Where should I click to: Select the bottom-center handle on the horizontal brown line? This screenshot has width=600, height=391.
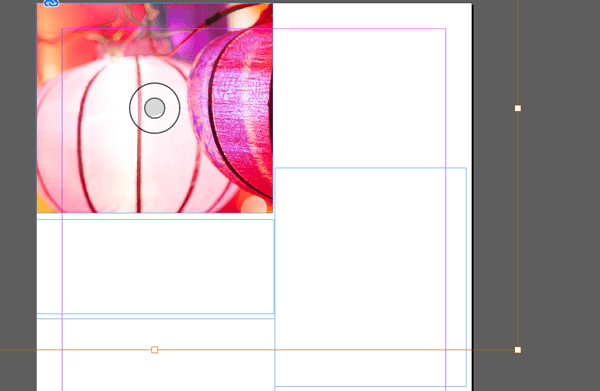click(155, 350)
